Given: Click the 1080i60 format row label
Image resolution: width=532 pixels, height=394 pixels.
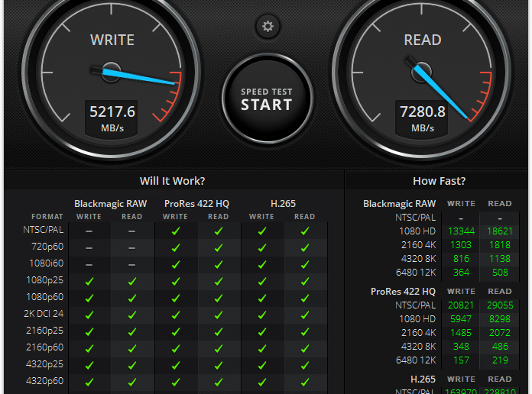Looking at the screenshot, I should pyautogui.click(x=47, y=263).
